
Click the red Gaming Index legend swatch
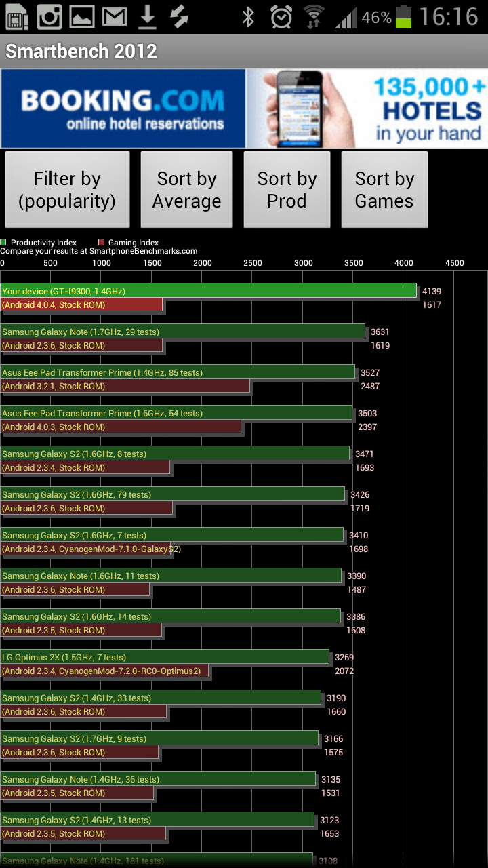click(101, 242)
